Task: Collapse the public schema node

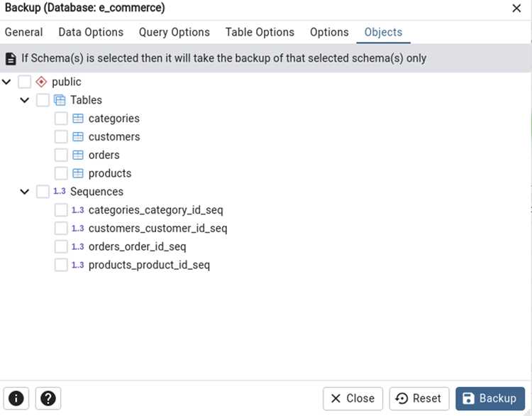Action: pos(6,82)
